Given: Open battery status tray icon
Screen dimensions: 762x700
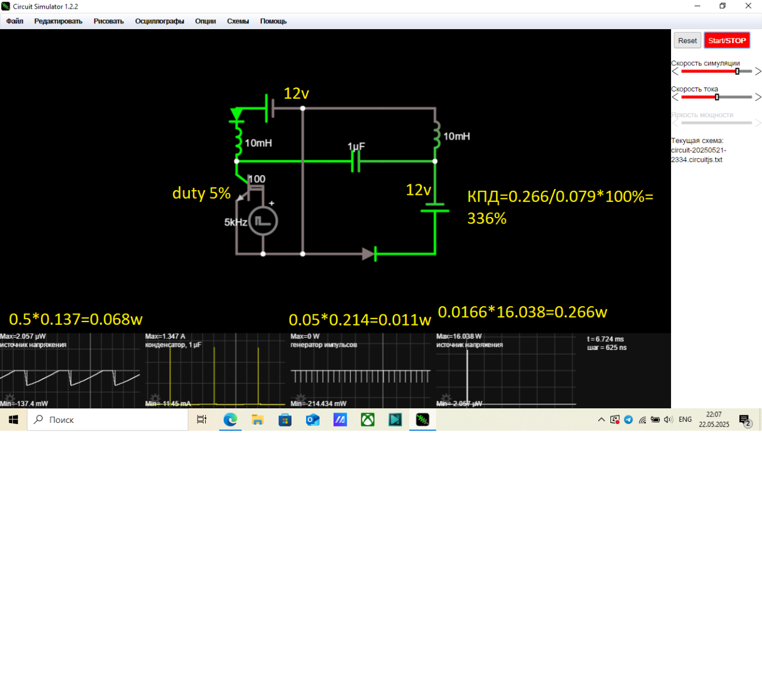Looking at the screenshot, I should point(655,419).
